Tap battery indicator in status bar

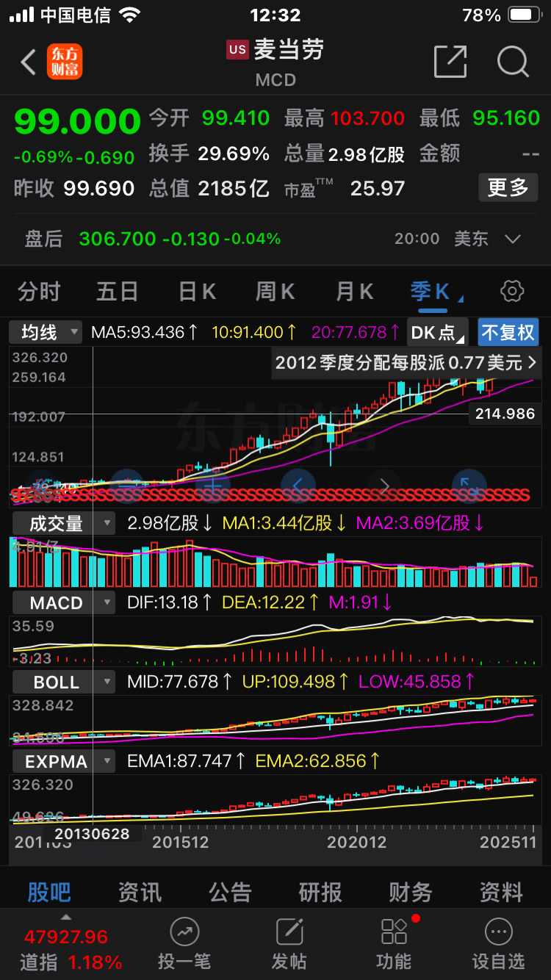pos(525,15)
